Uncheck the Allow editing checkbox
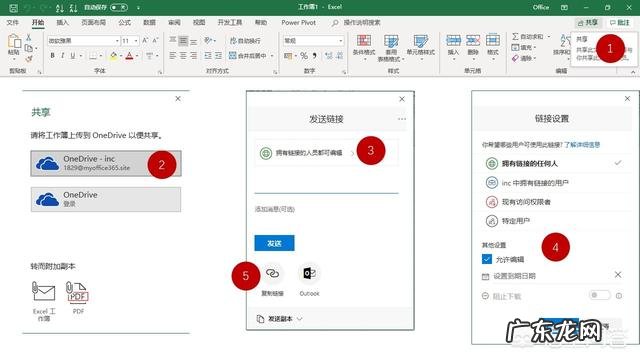This screenshot has width=640, height=360. click(x=487, y=259)
